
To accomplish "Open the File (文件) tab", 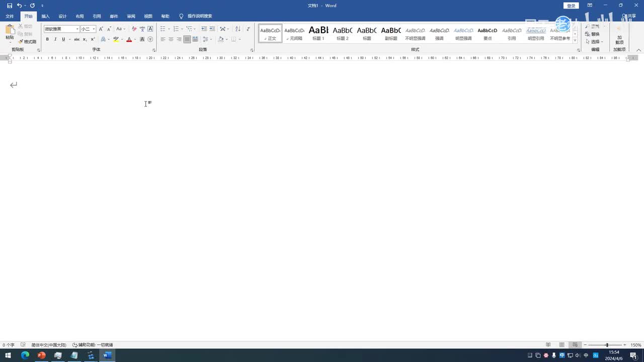I will [x=10, y=16].
